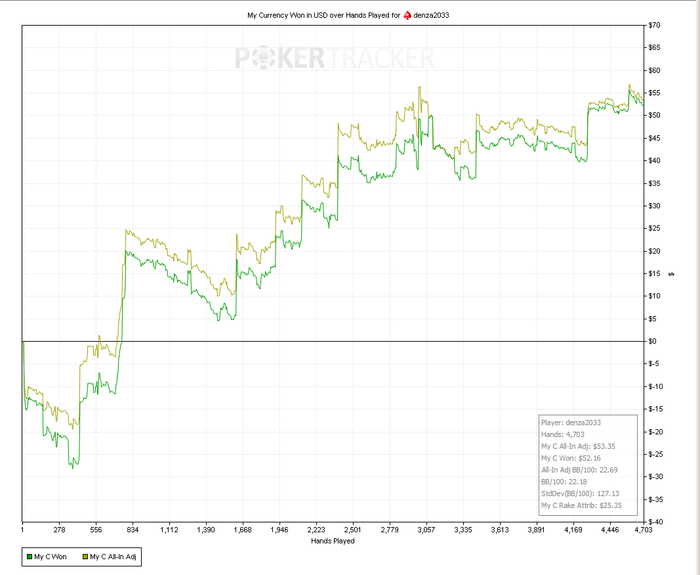
Task: Click the 3,057 x-axis tick label
Action: point(426,530)
